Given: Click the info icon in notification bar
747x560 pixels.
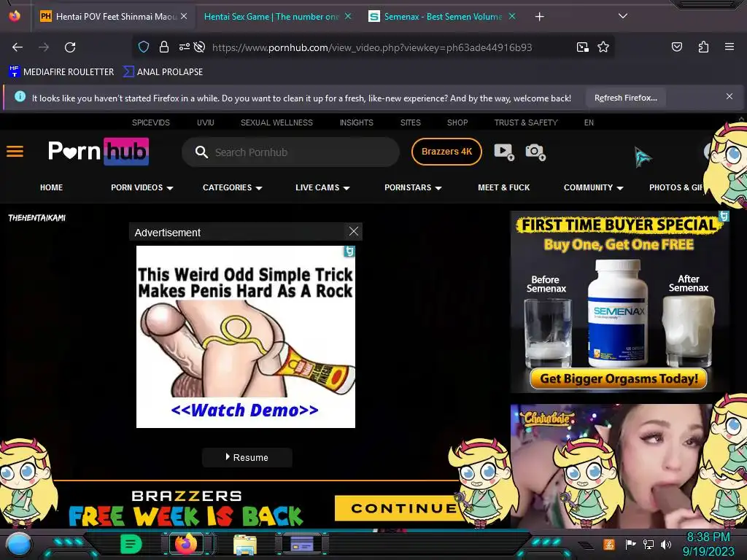Looking at the screenshot, I should coord(20,97).
